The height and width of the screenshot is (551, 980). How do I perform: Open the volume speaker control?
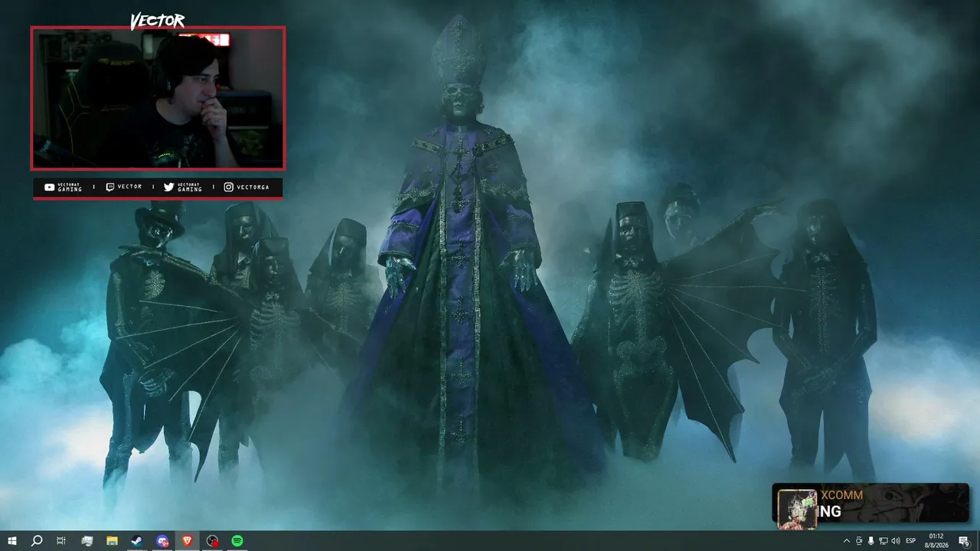pyautogui.click(x=896, y=541)
